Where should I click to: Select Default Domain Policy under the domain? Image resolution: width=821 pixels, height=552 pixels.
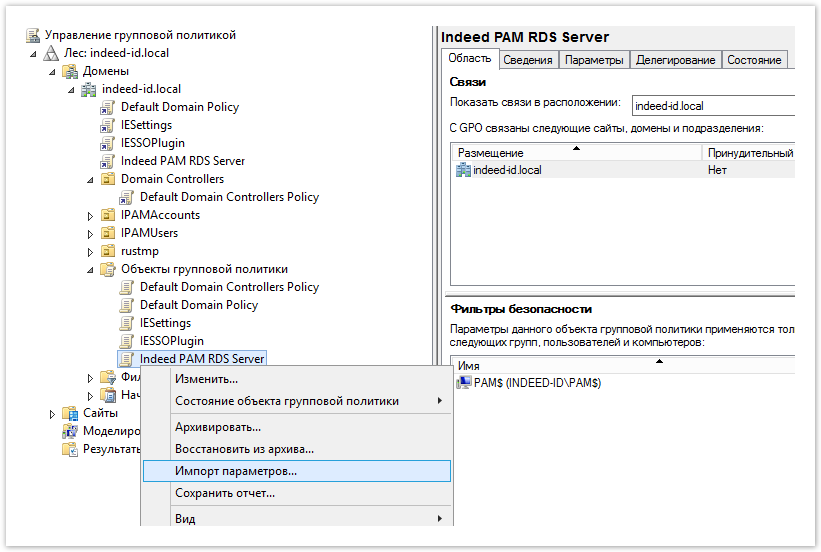tap(180, 107)
